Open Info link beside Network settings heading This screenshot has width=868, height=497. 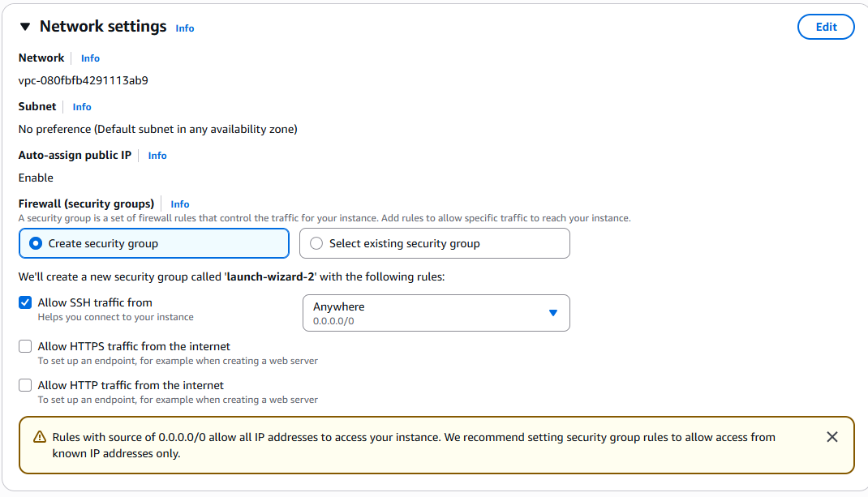185,28
